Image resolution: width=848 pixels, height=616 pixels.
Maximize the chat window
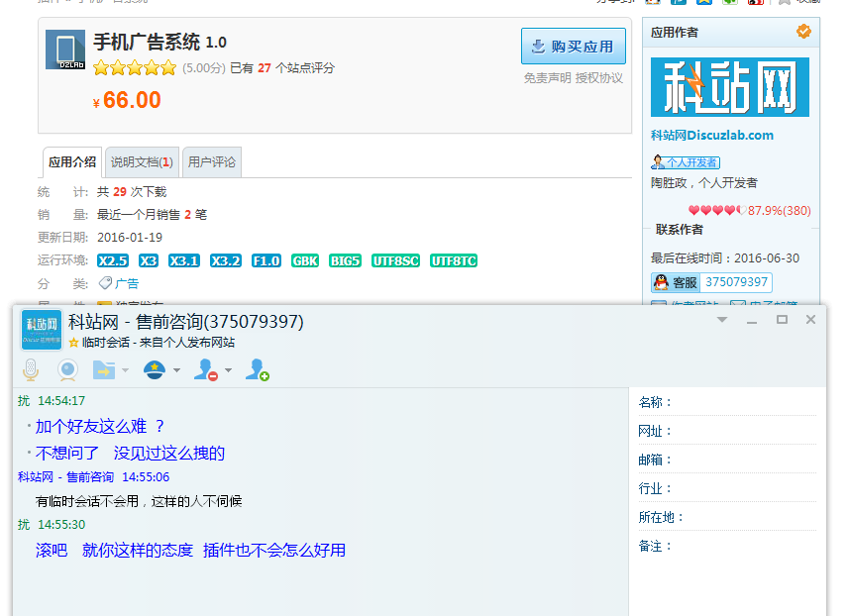tap(782, 320)
